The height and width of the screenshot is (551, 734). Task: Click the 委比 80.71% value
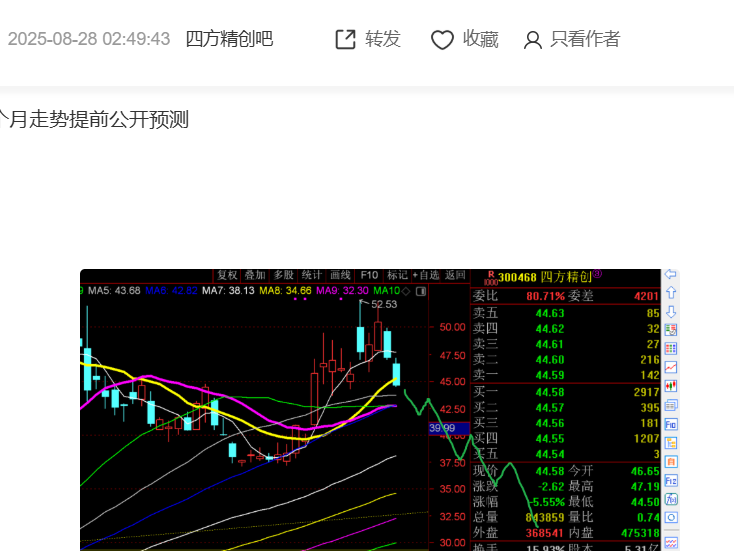[x=545, y=296]
